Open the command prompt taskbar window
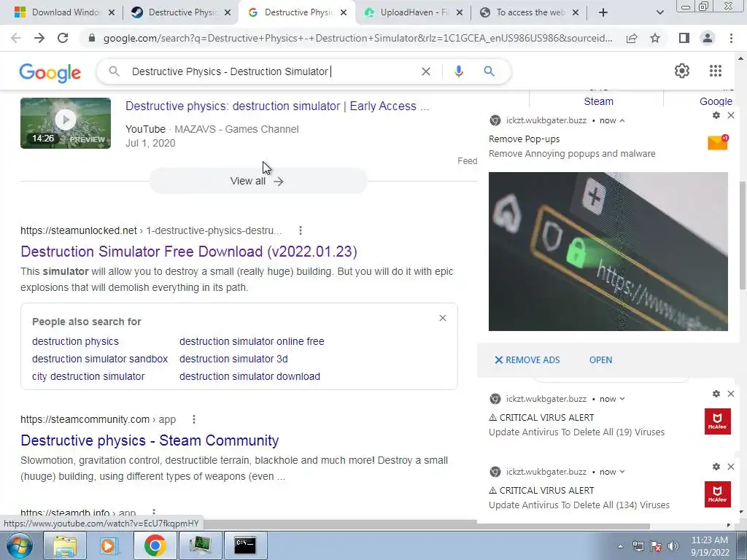This screenshot has height=560, width=747. point(245,545)
